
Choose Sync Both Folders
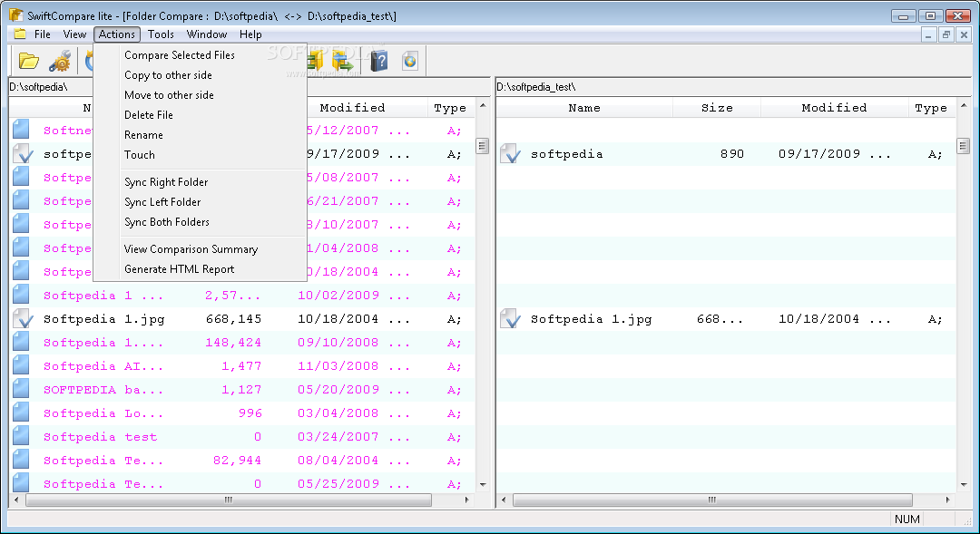coord(200,222)
